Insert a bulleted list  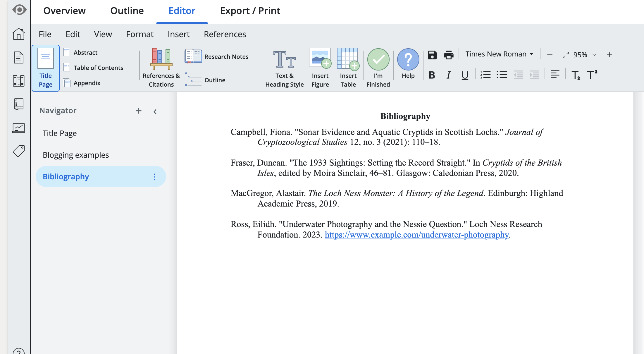pos(502,75)
